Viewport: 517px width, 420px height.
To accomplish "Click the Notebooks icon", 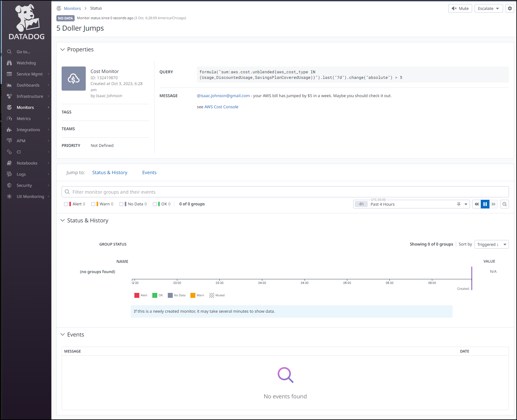I will 10,163.
